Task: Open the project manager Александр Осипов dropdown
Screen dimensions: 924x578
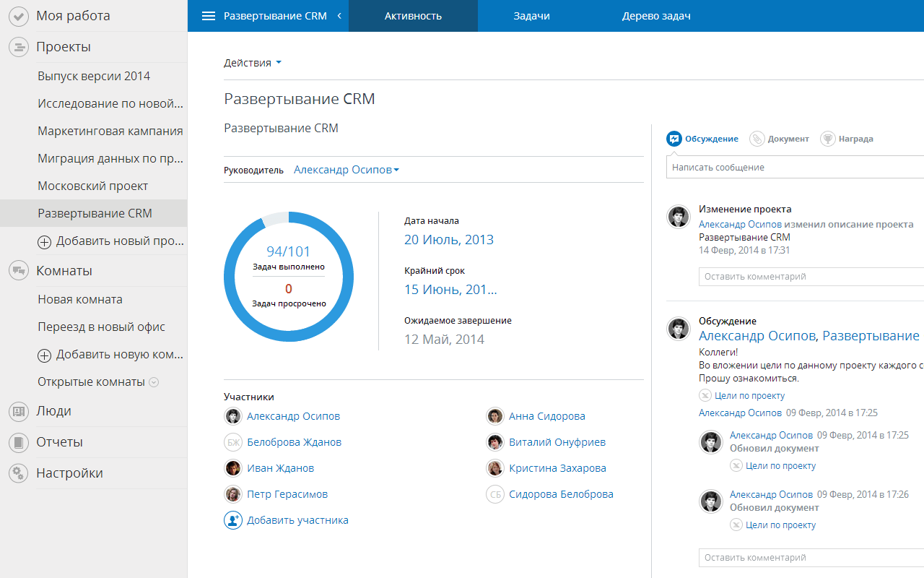Action: pyautogui.click(x=346, y=170)
